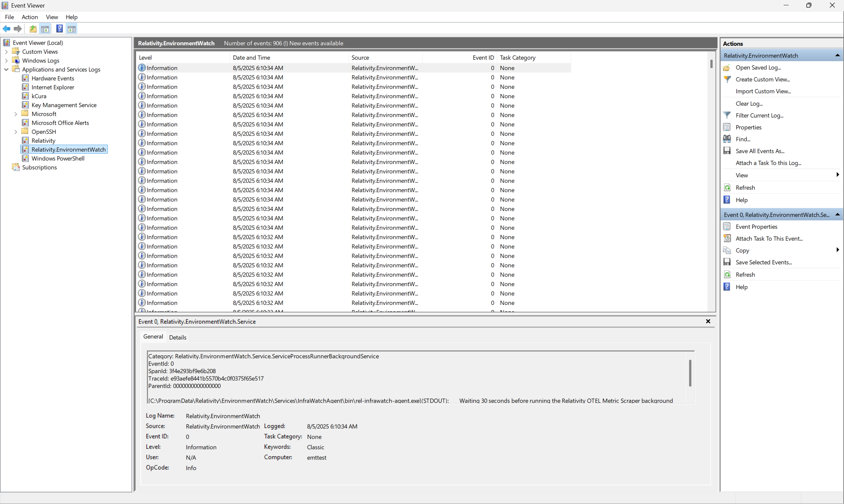
Task: Open the File menu
Action: pos(9,17)
